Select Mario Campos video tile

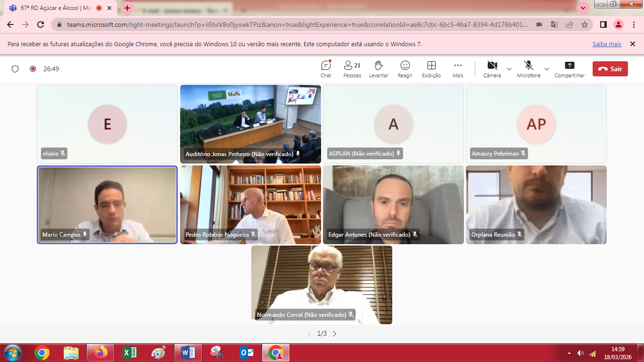107,205
